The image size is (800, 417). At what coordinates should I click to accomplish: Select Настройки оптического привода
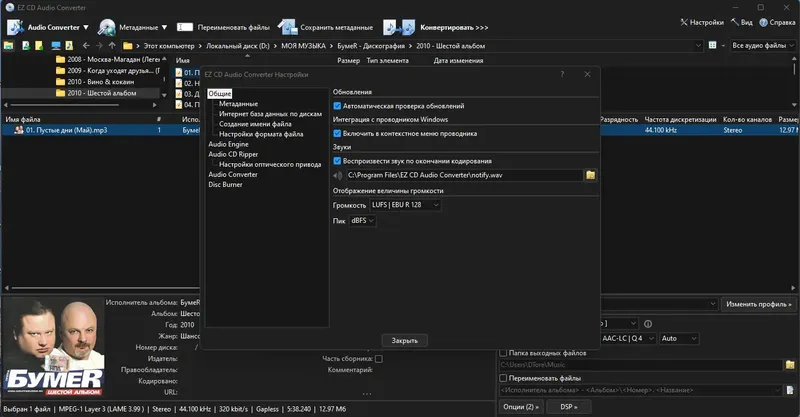pos(270,164)
